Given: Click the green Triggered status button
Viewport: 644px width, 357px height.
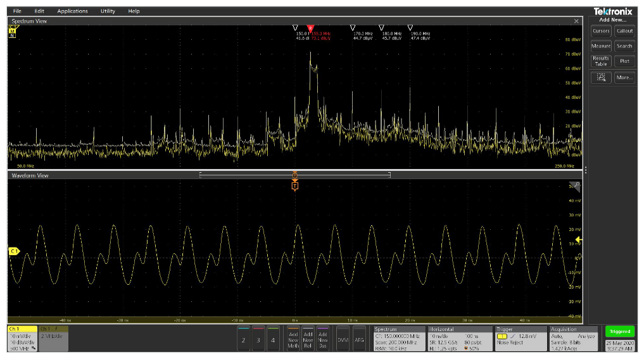Looking at the screenshot, I should click(x=620, y=331).
